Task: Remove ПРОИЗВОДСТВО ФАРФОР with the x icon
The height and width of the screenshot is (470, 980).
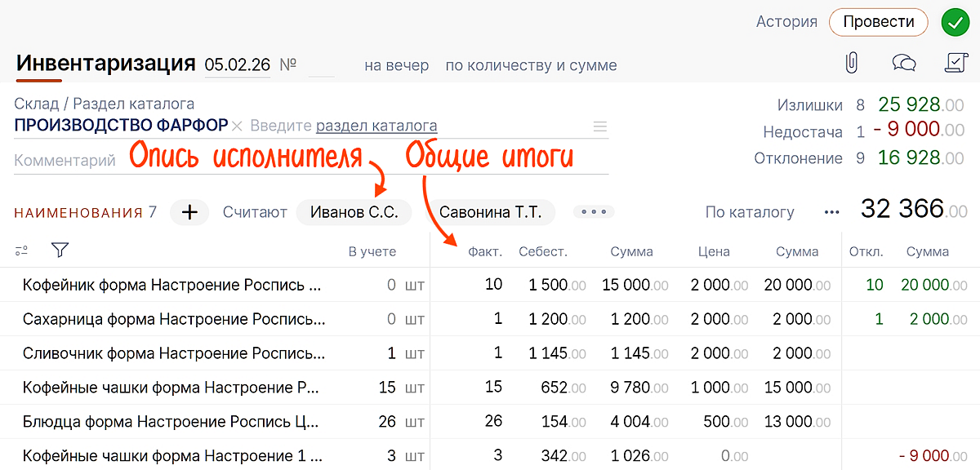Action: [x=237, y=126]
